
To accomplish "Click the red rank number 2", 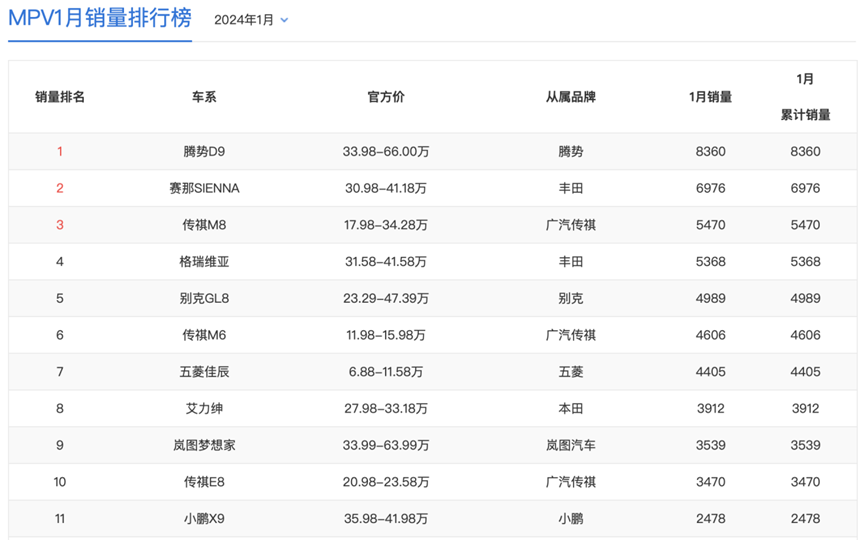I will coord(60,188).
